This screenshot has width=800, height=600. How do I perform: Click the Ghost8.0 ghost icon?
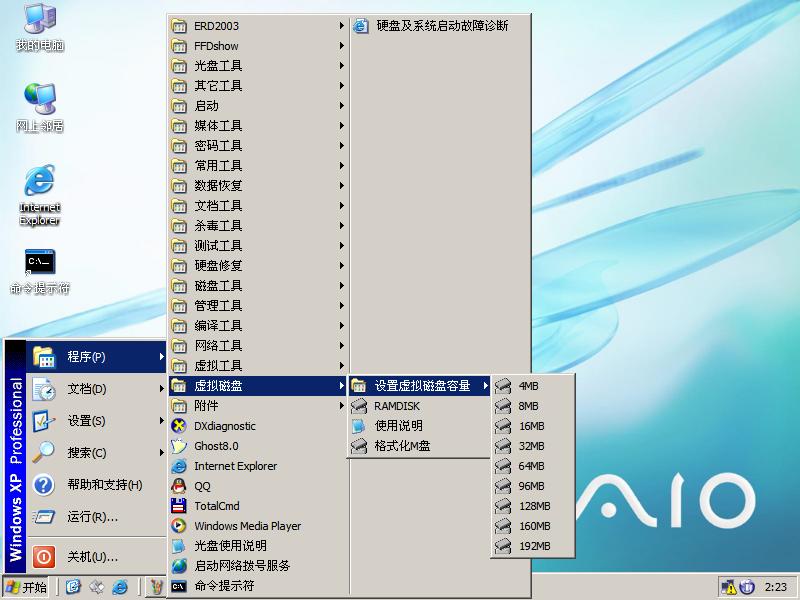(x=179, y=445)
